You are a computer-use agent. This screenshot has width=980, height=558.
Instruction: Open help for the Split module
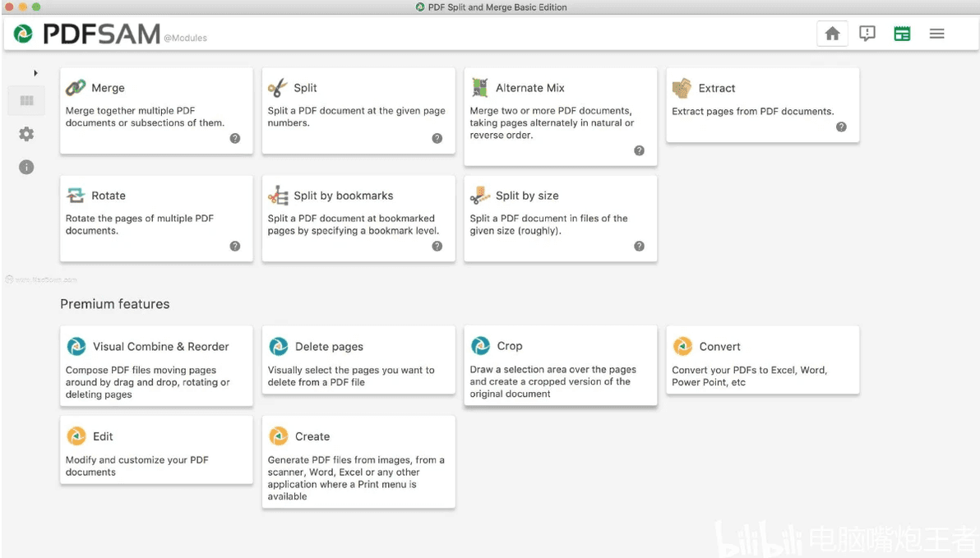[437, 138]
